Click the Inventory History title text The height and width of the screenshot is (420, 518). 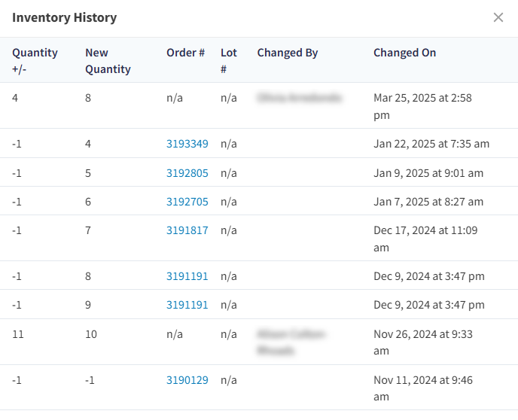point(64,17)
